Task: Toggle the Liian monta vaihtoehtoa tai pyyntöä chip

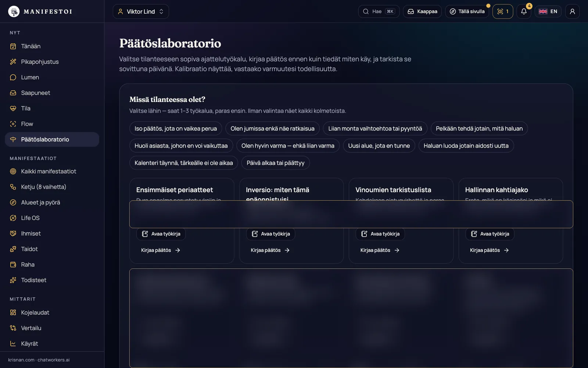Action: pos(375,128)
